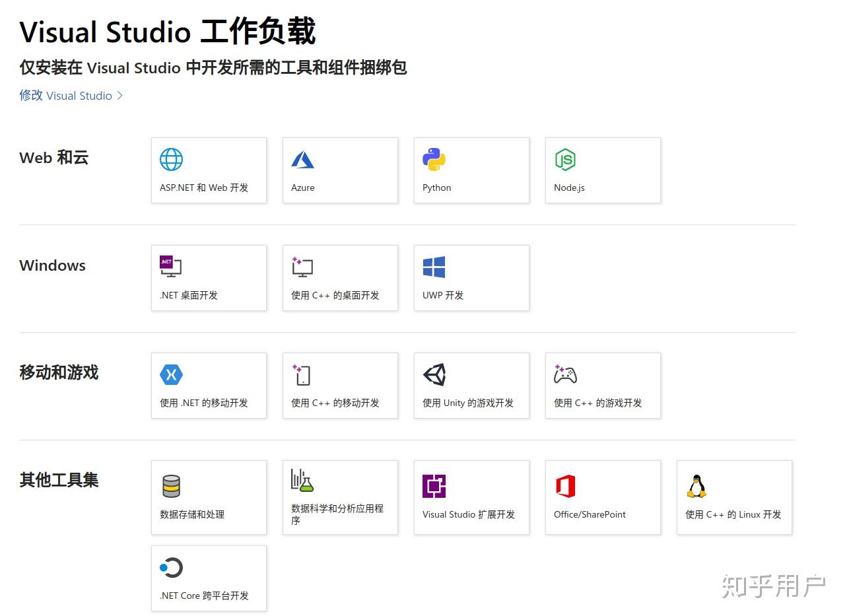Image resolution: width=849 pixels, height=616 pixels.
Task: Click the Azure workload icon
Action: pyautogui.click(x=302, y=159)
